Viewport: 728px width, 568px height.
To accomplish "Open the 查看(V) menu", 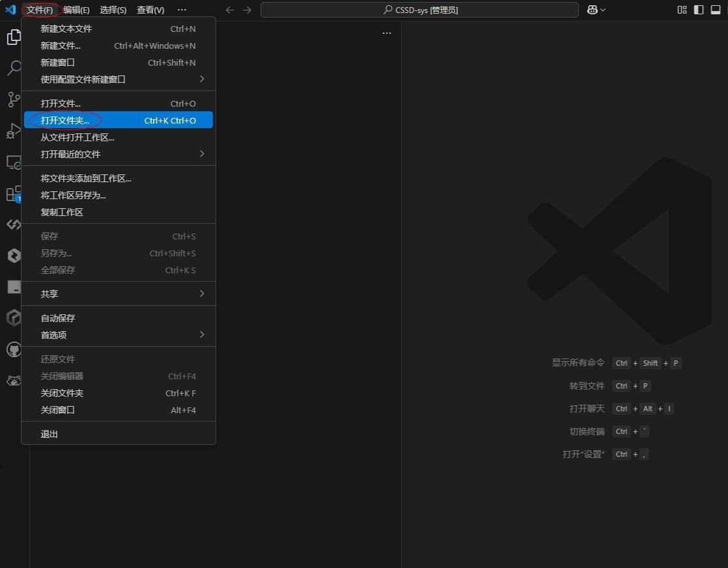I will [x=150, y=10].
